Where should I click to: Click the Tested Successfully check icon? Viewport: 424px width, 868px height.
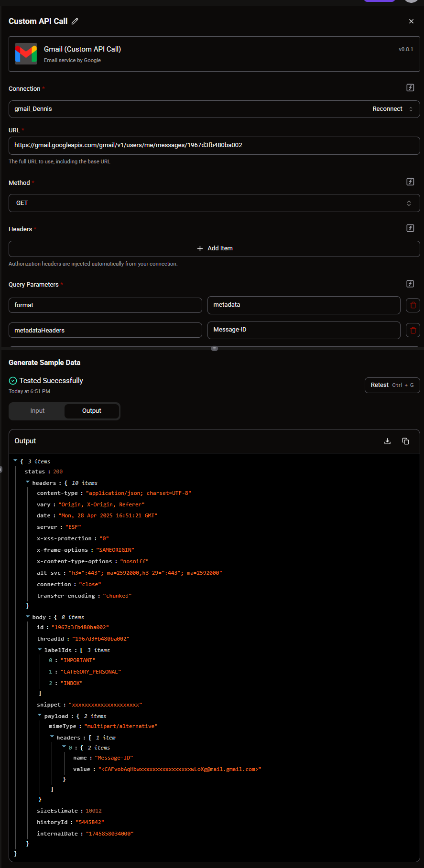point(13,381)
